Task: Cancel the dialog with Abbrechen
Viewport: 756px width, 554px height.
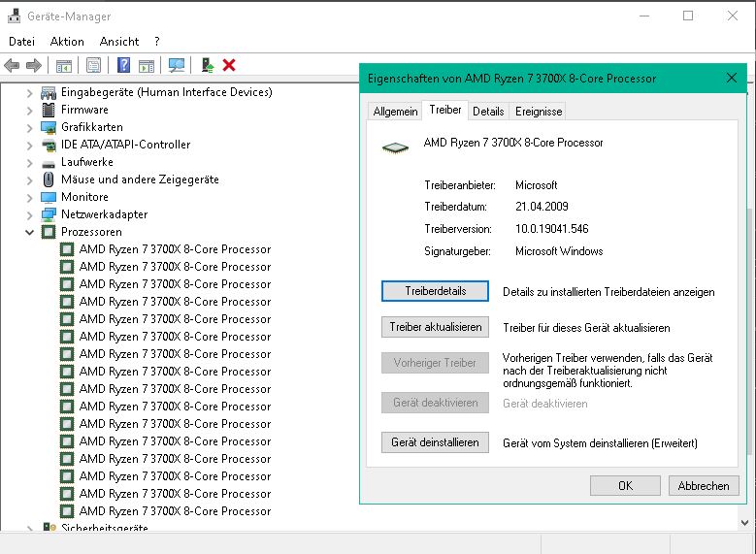Action: tap(704, 485)
